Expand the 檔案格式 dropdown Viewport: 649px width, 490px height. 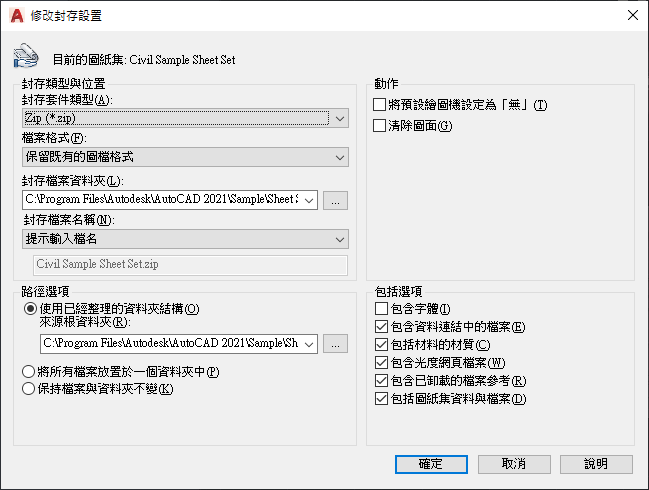pyautogui.click(x=185, y=157)
